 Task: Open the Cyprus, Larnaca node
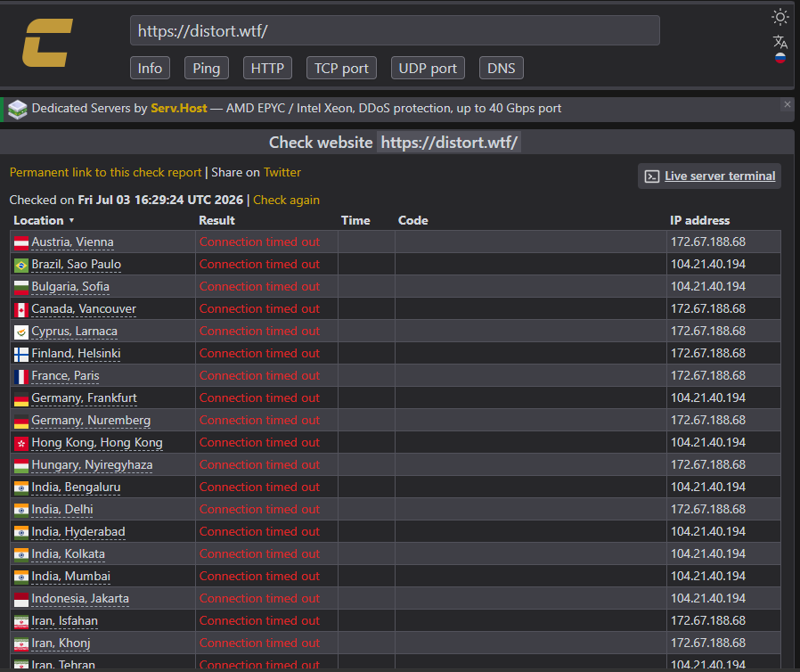pos(75,332)
